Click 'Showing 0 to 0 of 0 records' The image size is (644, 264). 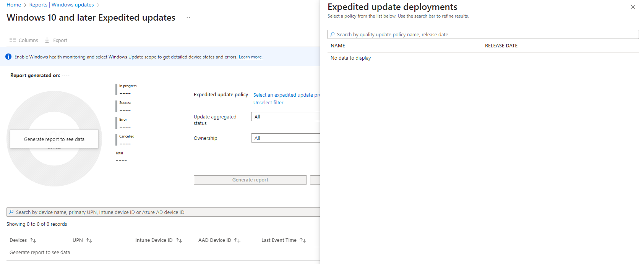pos(37,224)
